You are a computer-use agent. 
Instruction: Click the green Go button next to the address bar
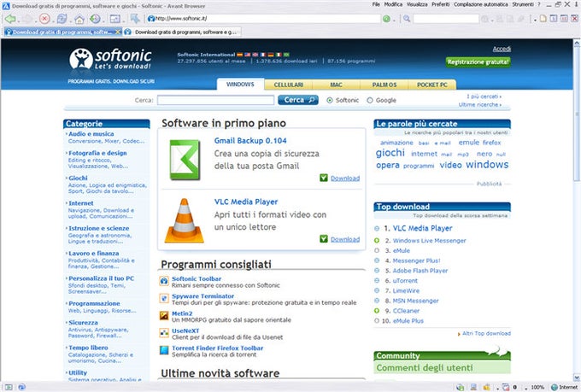[386, 19]
